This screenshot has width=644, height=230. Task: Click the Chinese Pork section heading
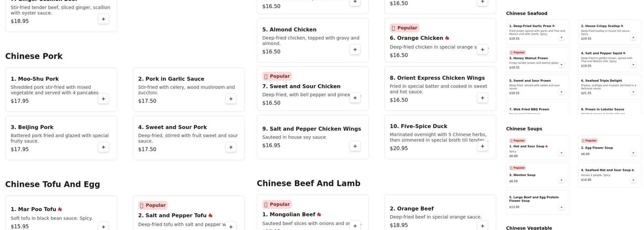34,57
